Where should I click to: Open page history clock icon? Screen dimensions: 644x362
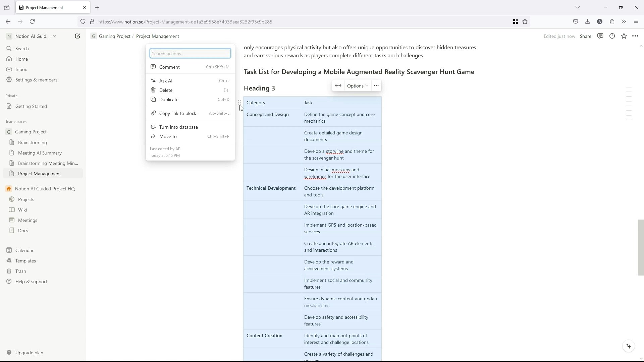pyautogui.click(x=612, y=36)
